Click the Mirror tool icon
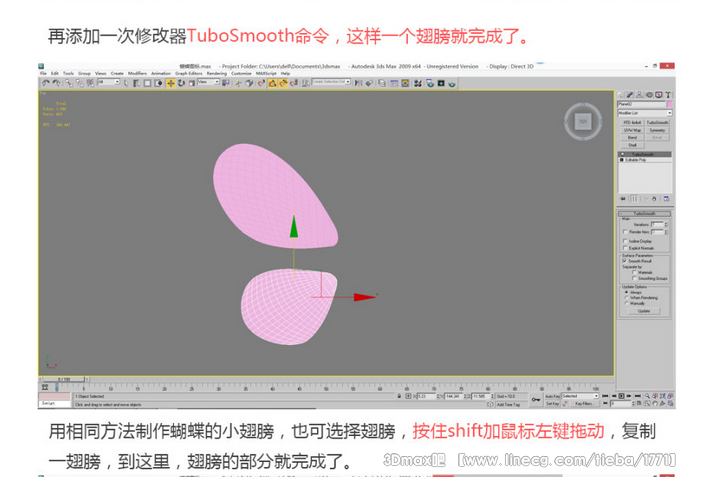Screen dimensions: 705x477 point(358,83)
